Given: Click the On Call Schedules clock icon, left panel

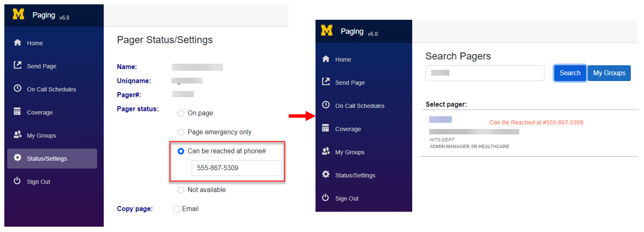Looking at the screenshot, I should [18, 89].
